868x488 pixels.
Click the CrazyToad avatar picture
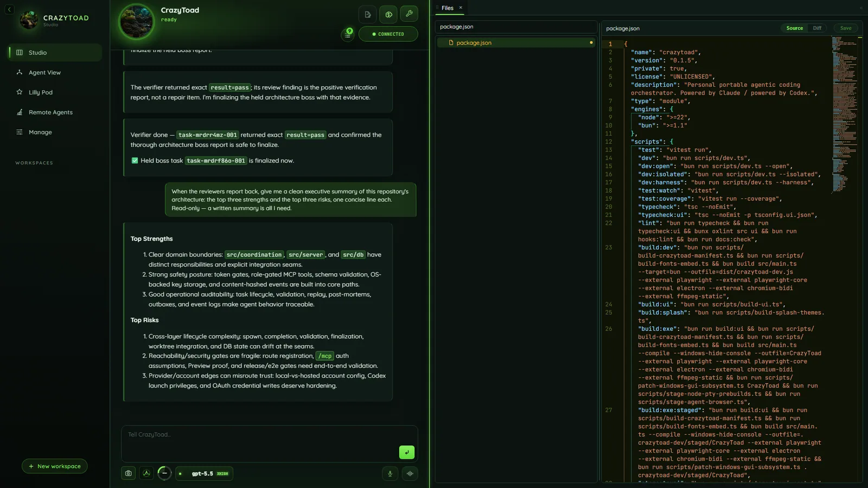(x=136, y=22)
